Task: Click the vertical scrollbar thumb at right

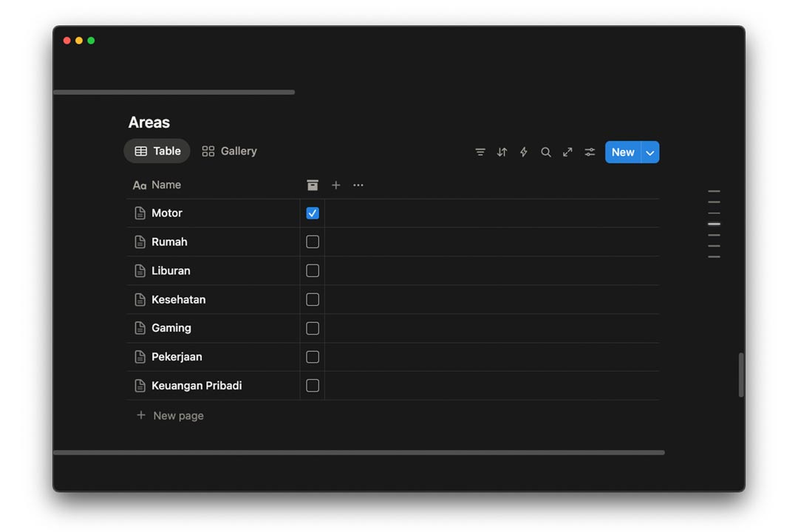Action: [741, 375]
